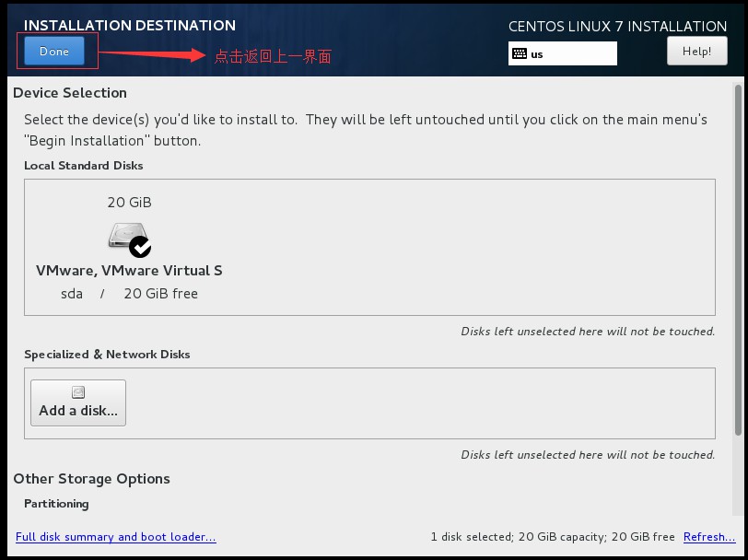Select the 20 GiB hard disk icon
Viewport: 748px width, 560px height.
125,236
